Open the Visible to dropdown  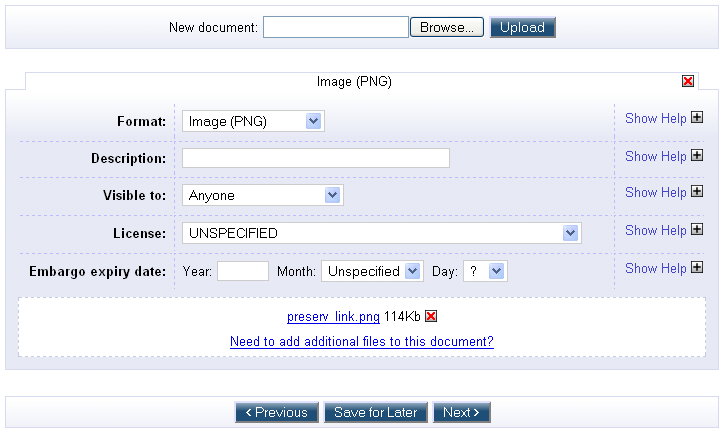pos(262,195)
